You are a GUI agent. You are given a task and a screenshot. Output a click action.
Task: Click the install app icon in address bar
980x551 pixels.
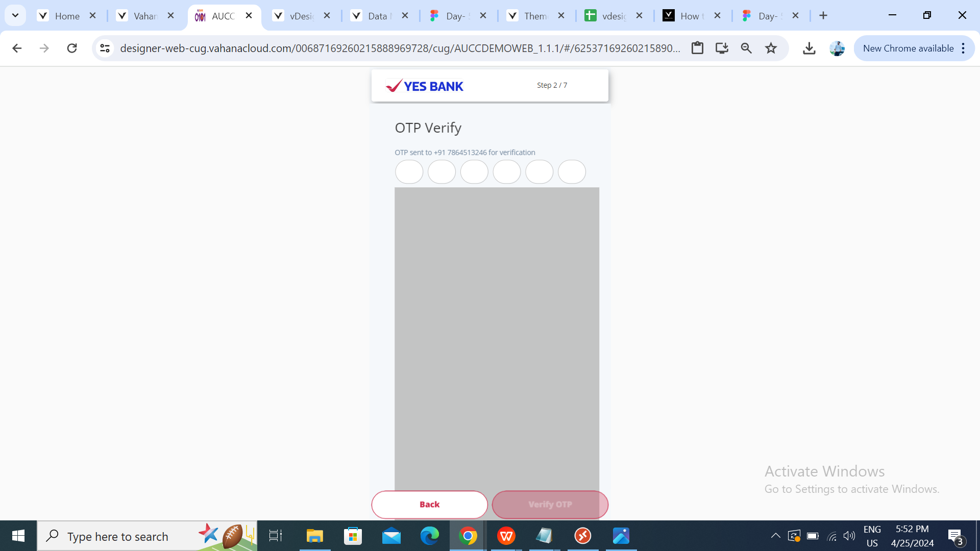coord(722,48)
